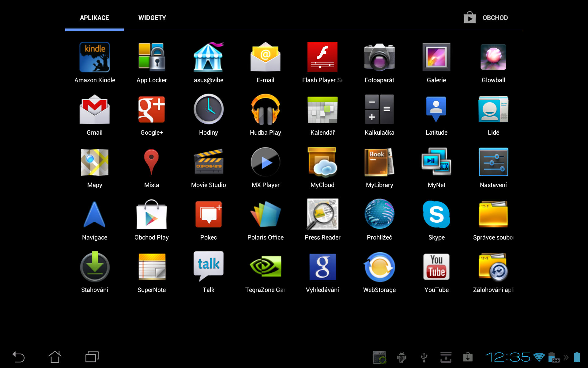Start the MX Player app
The image size is (588, 368).
click(x=265, y=162)
